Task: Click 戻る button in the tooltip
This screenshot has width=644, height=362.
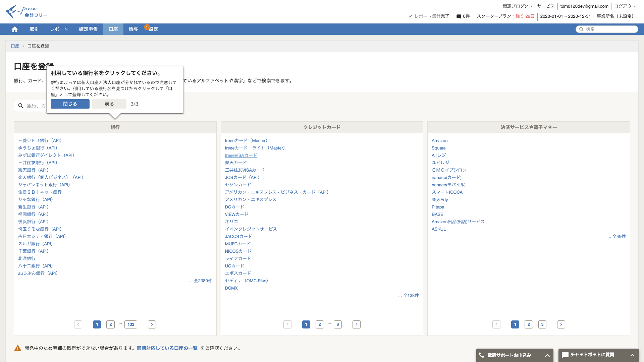Action: pos(109,104)
